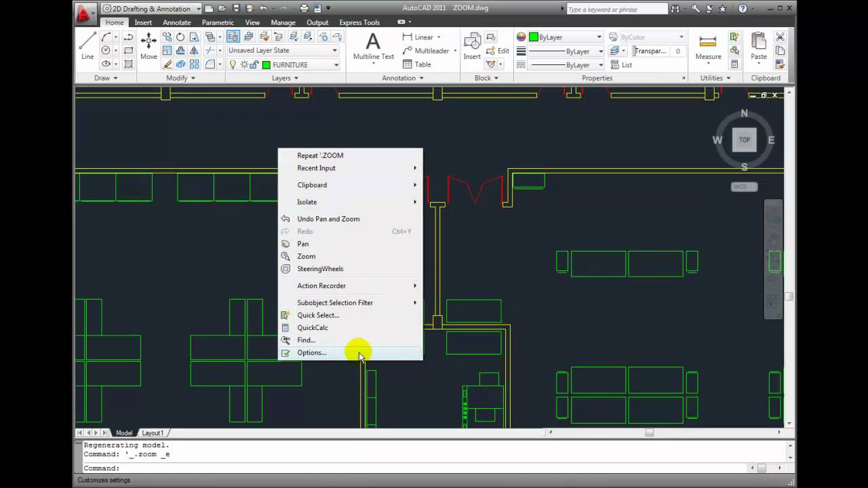Select the Rotate tool in Modify panel
This screenshot has width=868, height=488.
tap(180, 37)
